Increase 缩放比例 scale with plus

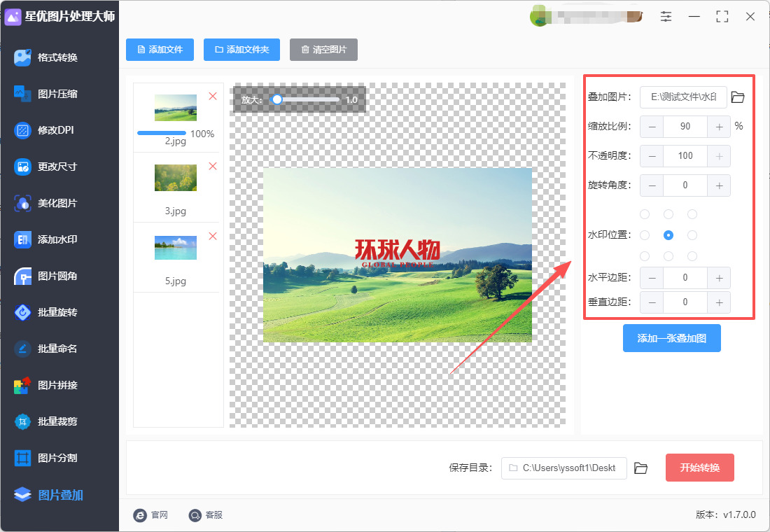[719, 127]
